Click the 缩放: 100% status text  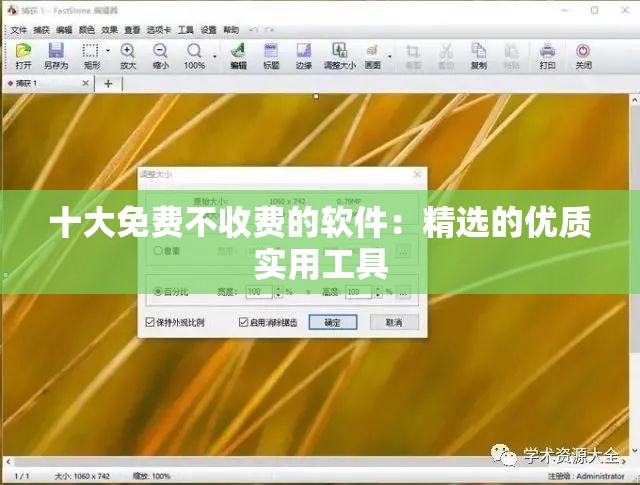(x=151, y=476)
